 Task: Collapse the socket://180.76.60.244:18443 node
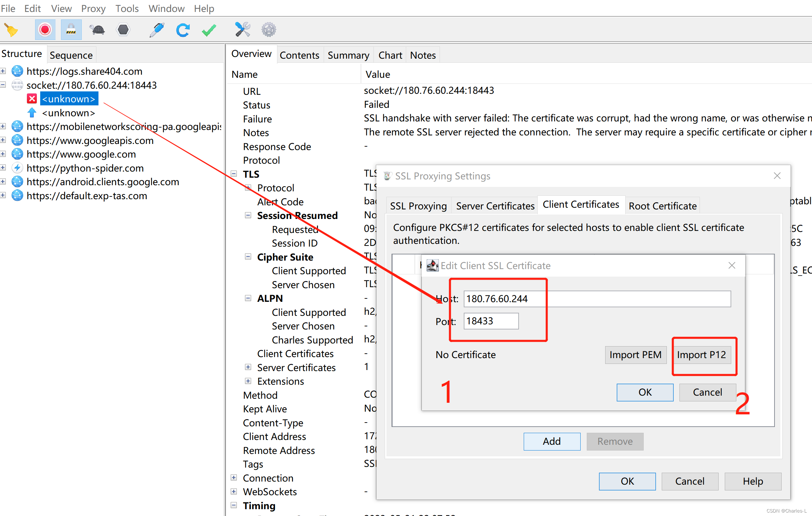pyautogui.click(x=3, y=85)
